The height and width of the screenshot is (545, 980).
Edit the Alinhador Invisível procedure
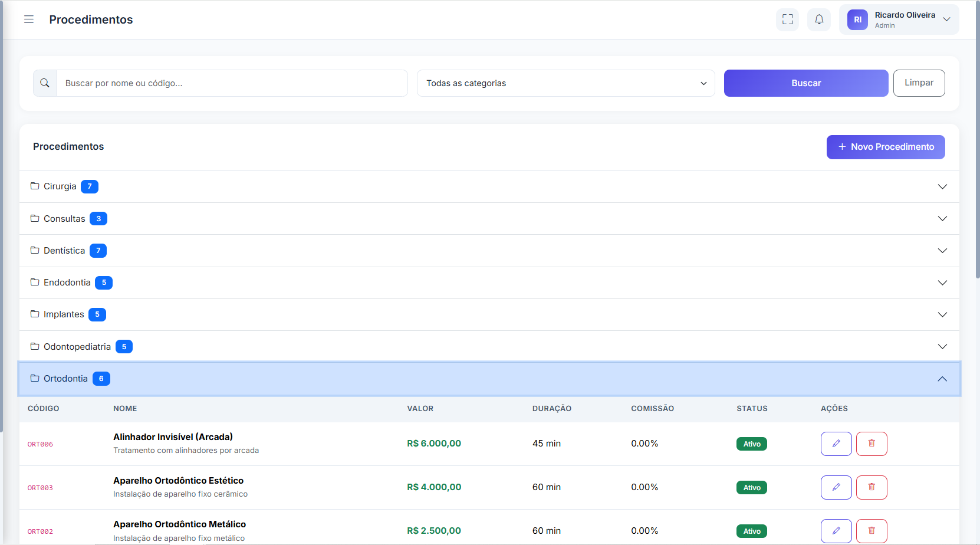coord(836,444)
